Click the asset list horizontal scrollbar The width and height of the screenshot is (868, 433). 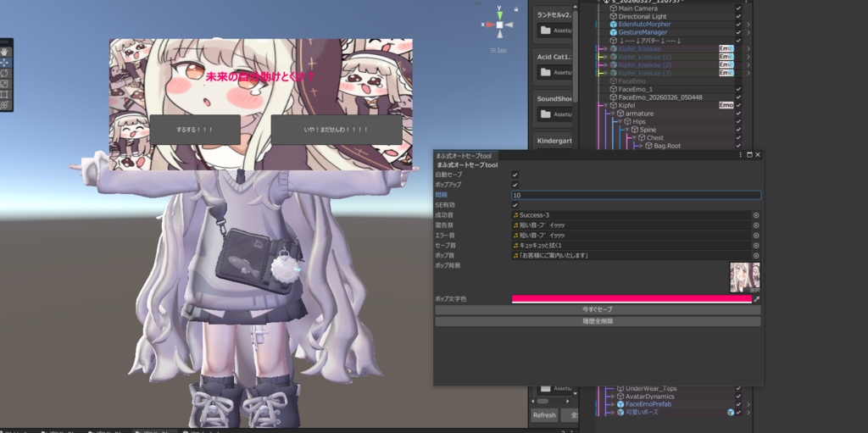tap(542, 402)
